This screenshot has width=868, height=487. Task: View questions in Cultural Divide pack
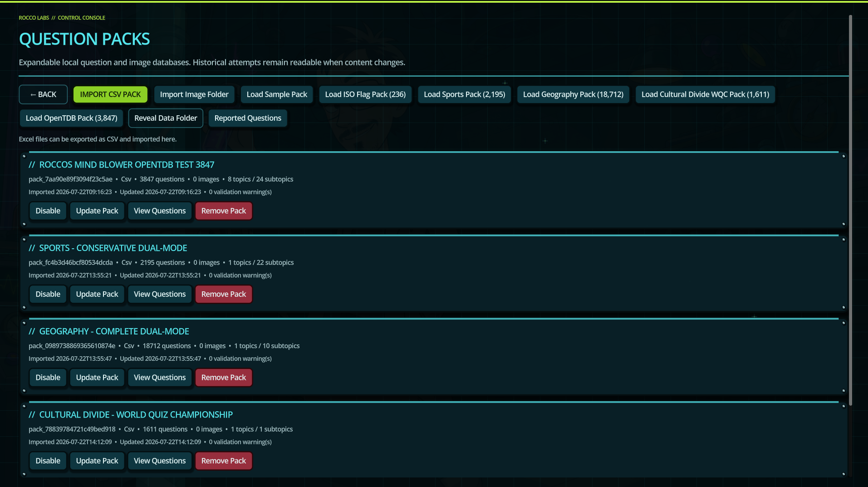[160, 461]
